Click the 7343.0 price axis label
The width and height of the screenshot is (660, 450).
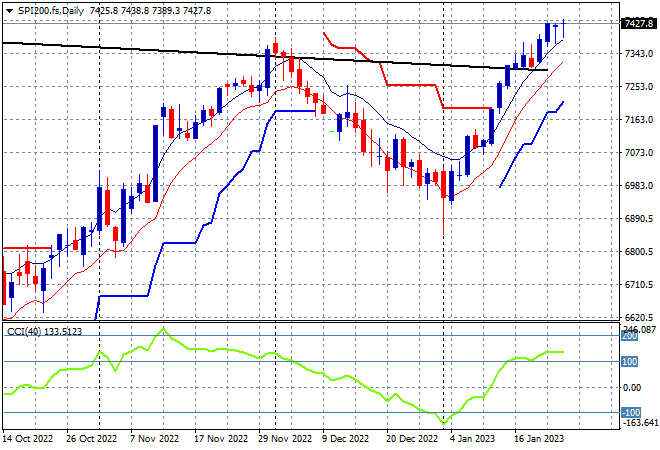[x=639, y=54]
